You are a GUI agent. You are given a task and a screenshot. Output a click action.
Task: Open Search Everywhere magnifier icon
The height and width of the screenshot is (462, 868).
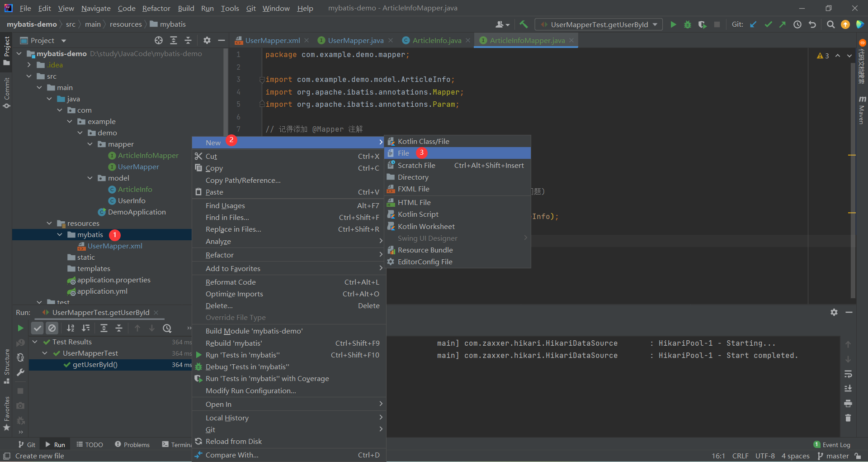830,24
